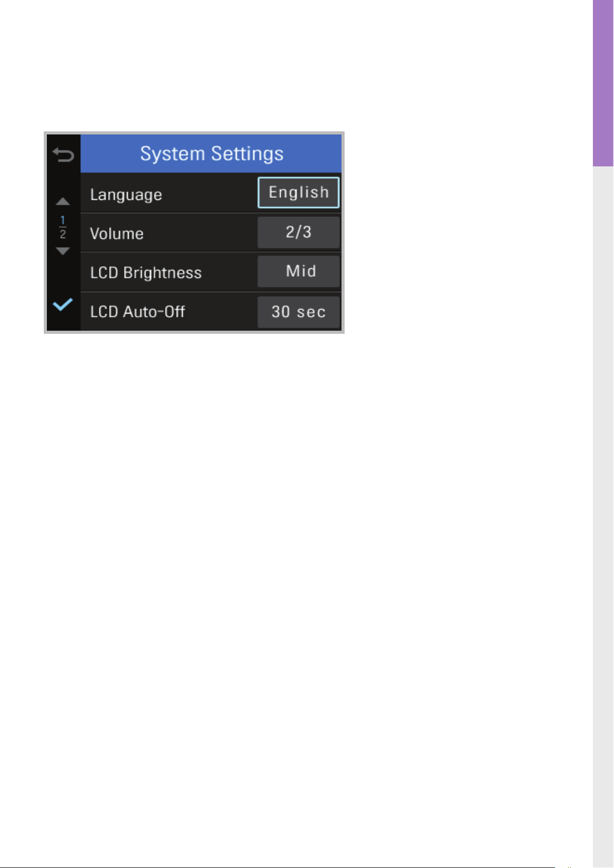Change the Volume 2/3 value
614x868 pixels.
click(298, 232)
